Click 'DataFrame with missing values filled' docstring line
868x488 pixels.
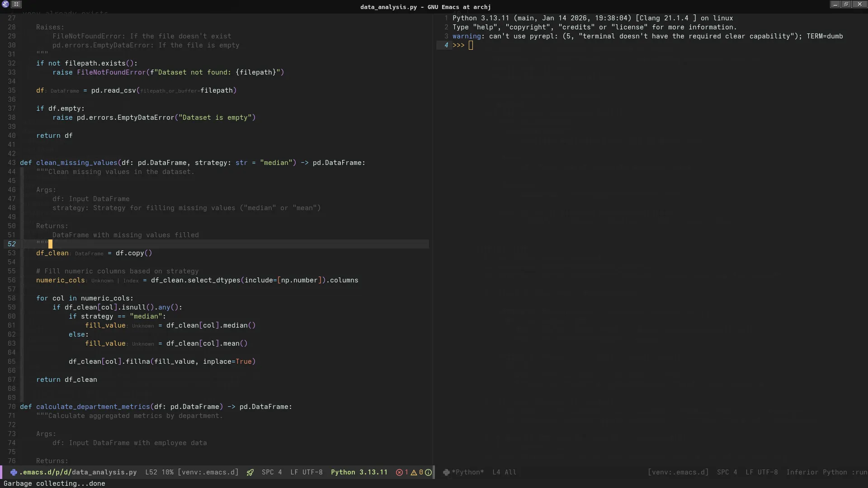point(126,235)
